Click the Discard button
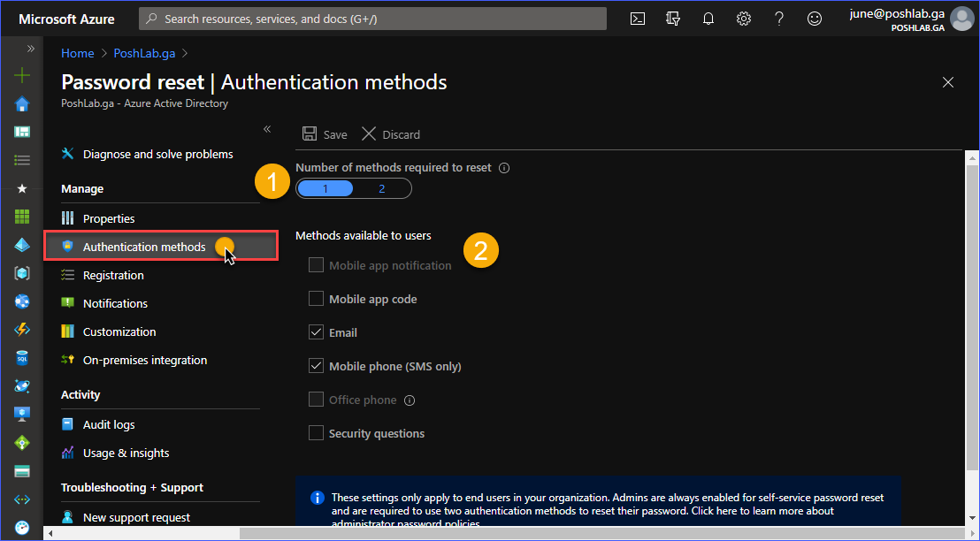 point(391,134)
